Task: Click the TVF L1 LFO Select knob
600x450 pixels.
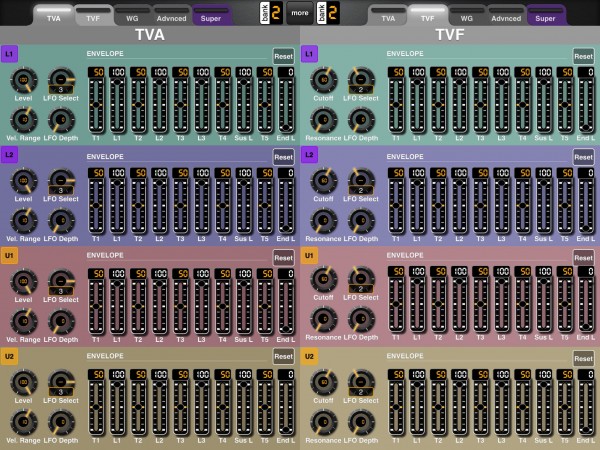Action: click(x=361, y=80)
